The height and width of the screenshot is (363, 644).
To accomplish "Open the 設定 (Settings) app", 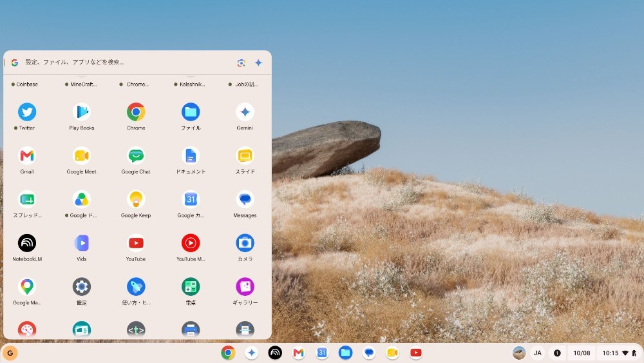I will (x=82, y=286).
